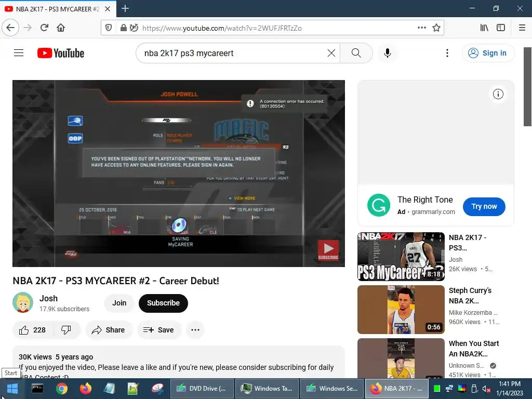
Task: Bookmark this page with the star icon
Action: (x=436, y=28)
